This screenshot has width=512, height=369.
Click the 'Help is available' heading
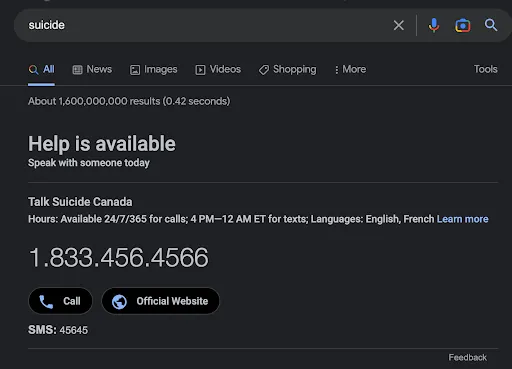pos(102,144)
